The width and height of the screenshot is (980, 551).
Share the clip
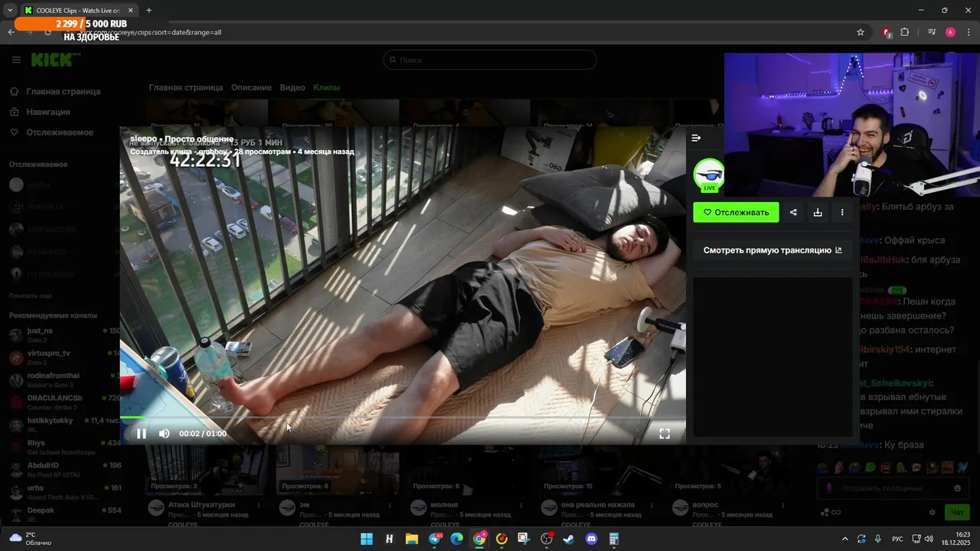click(793, 213)
